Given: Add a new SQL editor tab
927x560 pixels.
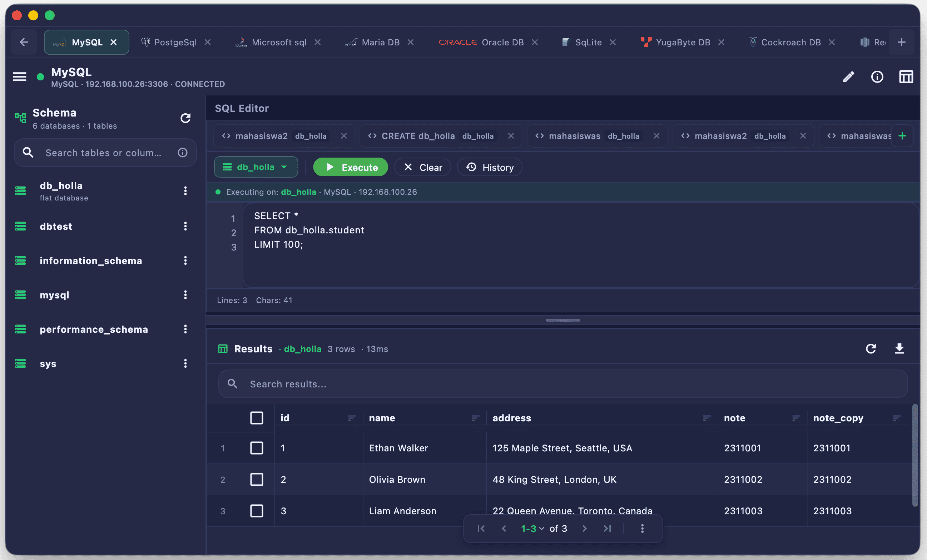Looking at the screenshot, I should coord(902,136).
